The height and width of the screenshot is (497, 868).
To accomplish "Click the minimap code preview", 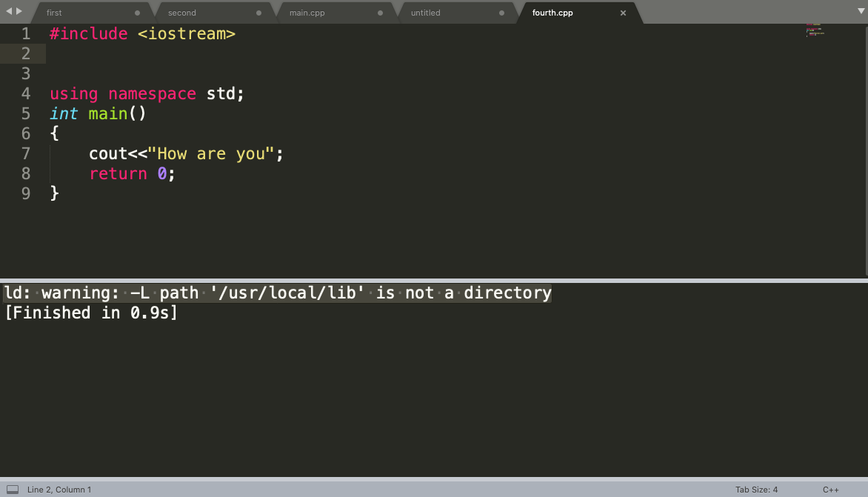I will 815,30.
